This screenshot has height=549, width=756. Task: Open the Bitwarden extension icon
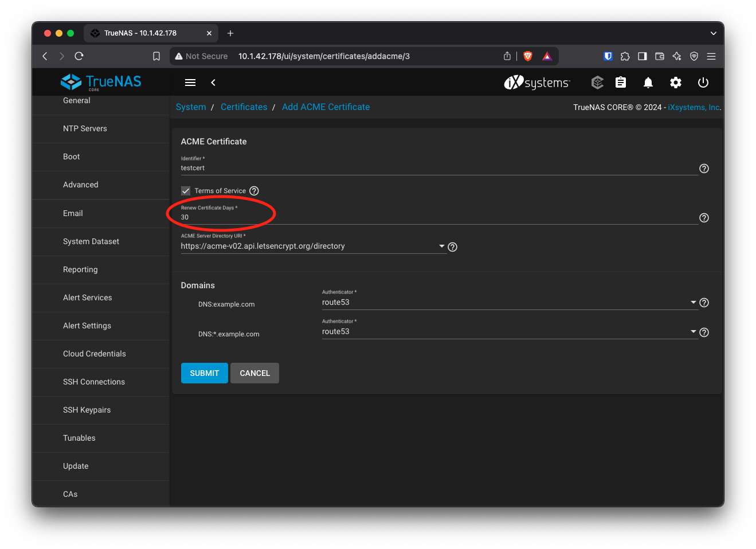coord(608,56)
